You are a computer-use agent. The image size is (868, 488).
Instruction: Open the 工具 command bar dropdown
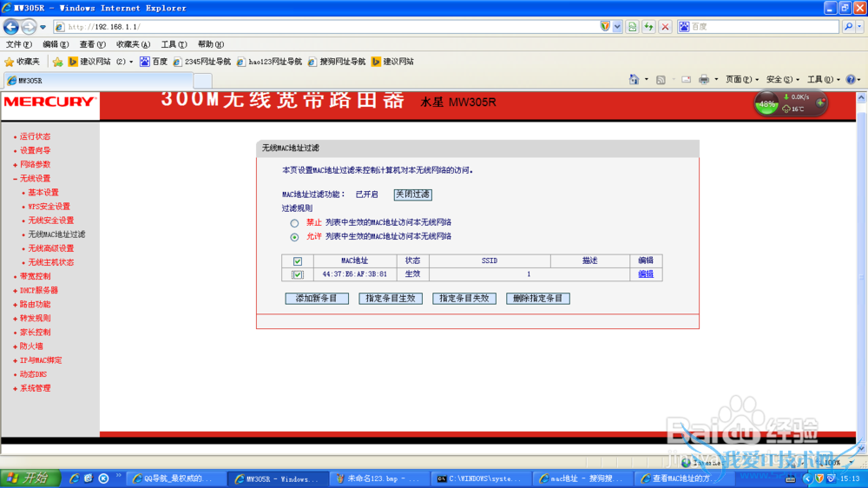pos(823,80)
